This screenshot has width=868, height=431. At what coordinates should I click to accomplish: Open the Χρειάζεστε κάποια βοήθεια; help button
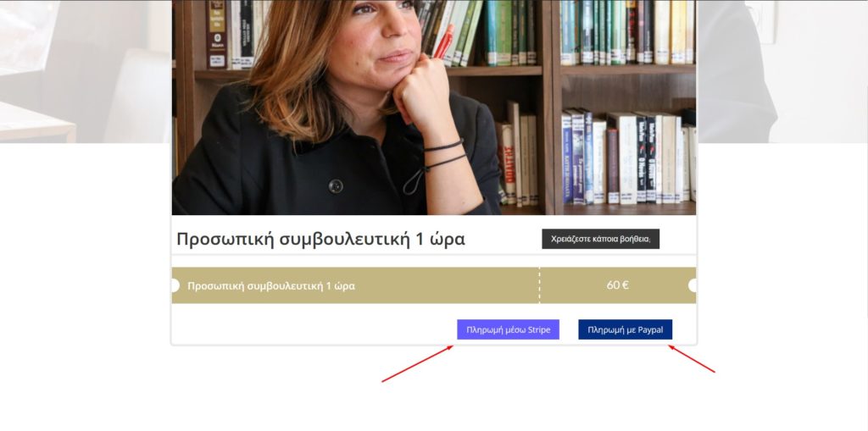pos(601,239)
